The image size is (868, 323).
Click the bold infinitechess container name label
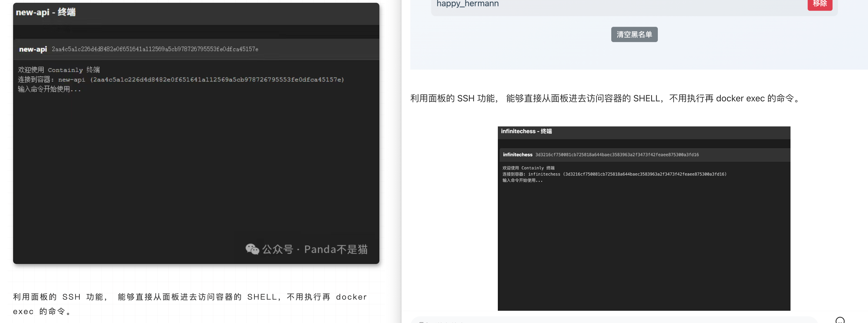[x=517, y=155]
